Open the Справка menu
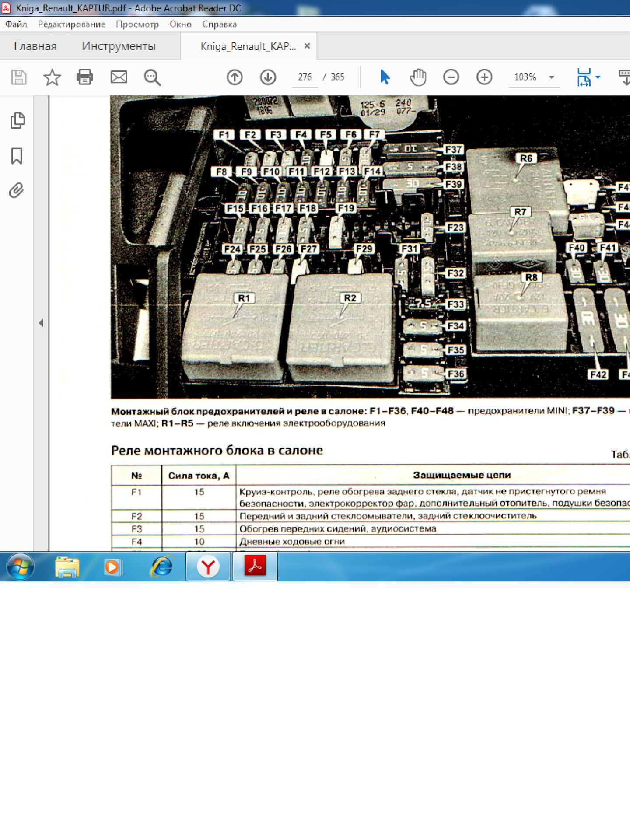 pos(219,24)
